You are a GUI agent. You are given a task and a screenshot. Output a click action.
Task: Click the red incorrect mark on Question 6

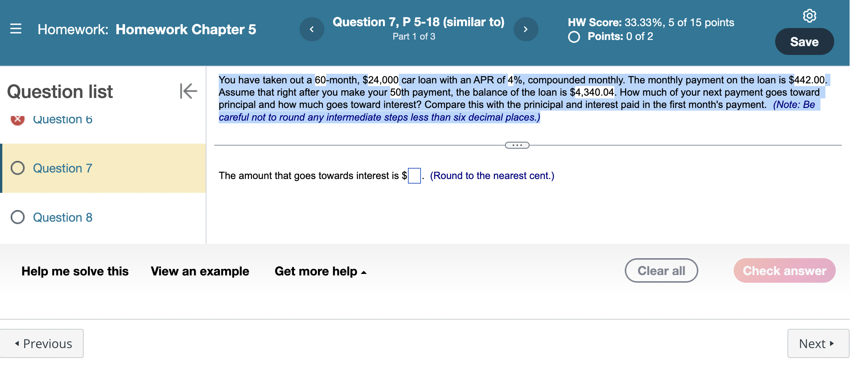click(x=18, y=120)
